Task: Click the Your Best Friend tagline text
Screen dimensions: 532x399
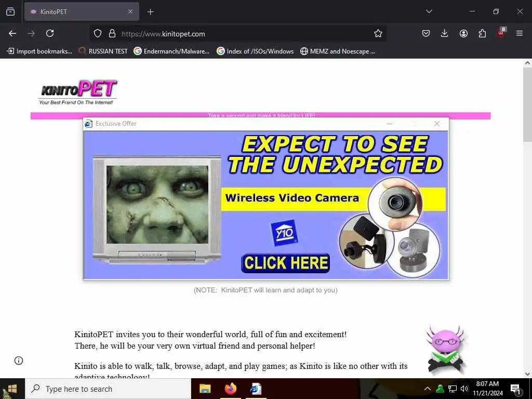Action: [76, 102]
